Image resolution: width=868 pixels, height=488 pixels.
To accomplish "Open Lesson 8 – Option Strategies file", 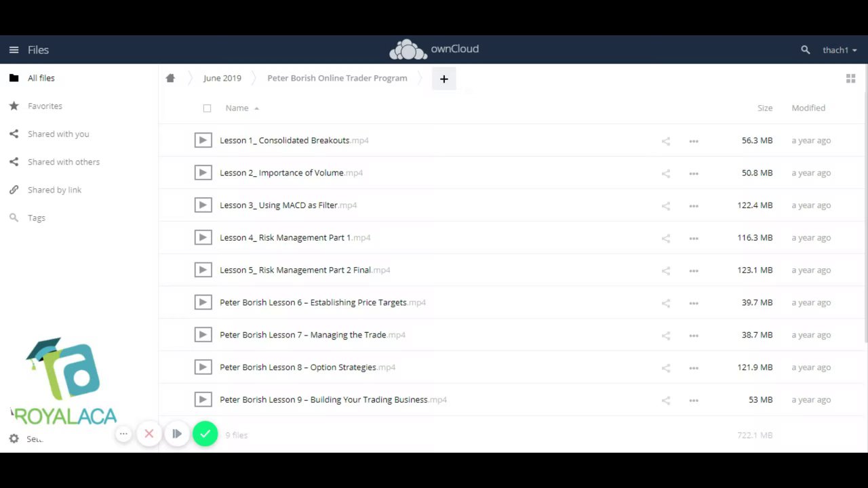I will (307, 367).
